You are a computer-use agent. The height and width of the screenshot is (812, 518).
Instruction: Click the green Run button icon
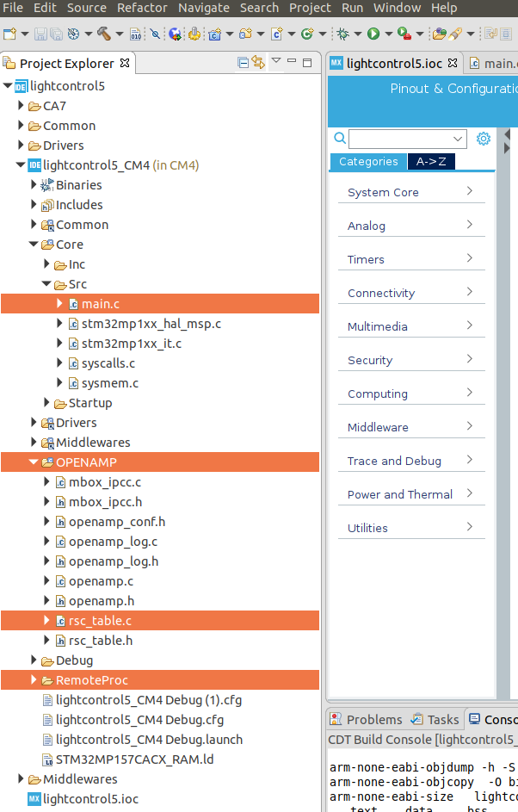point(373,34)
